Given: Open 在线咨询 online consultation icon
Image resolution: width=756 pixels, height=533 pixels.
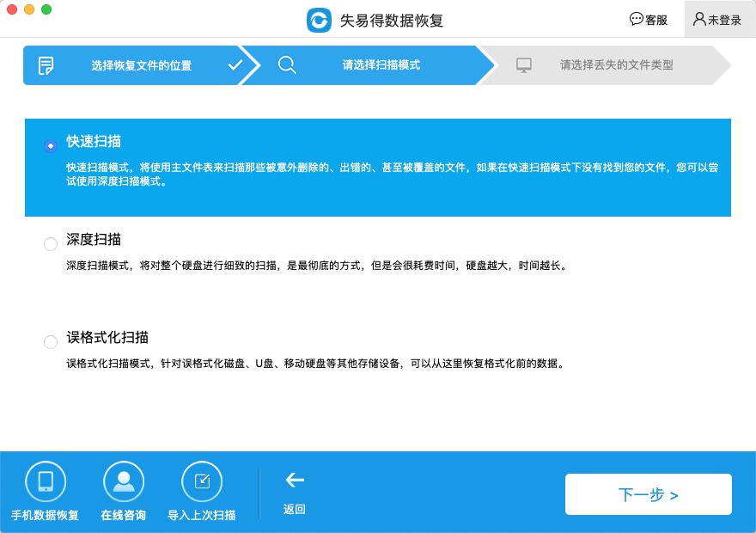Looking at the screenshot, I should [x=124, y=481].
